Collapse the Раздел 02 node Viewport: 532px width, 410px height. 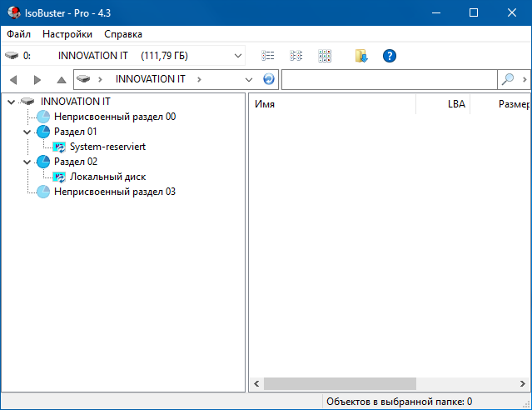27,162
